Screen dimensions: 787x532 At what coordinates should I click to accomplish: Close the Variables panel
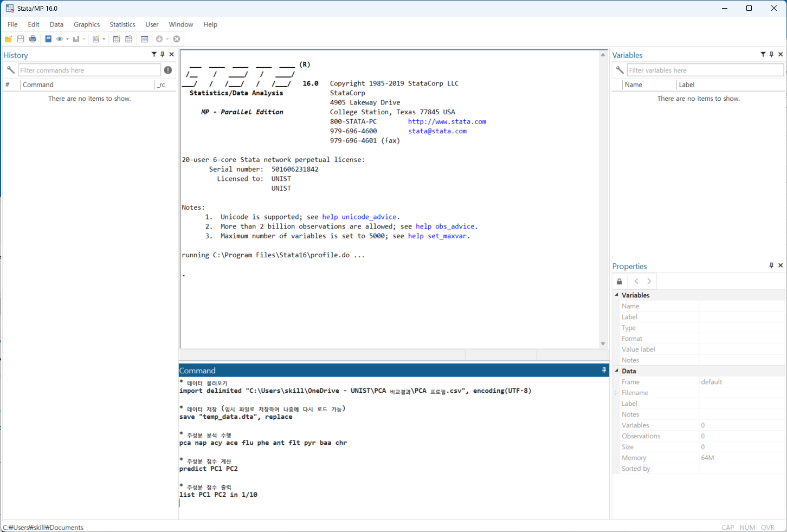(x=780, y=54)
